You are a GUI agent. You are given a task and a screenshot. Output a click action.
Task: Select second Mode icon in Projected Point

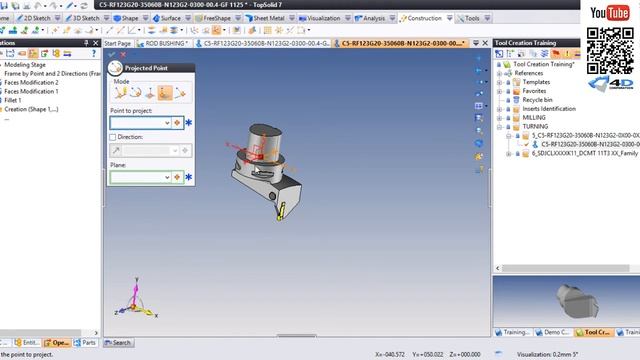[136, 93]
